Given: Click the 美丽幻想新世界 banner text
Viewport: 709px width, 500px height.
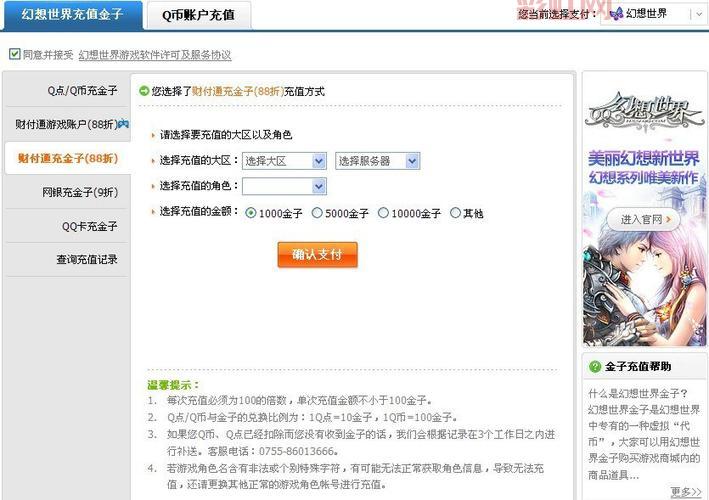Looking at the screenshot, I should pyautogui.click(x=643, y=159).
